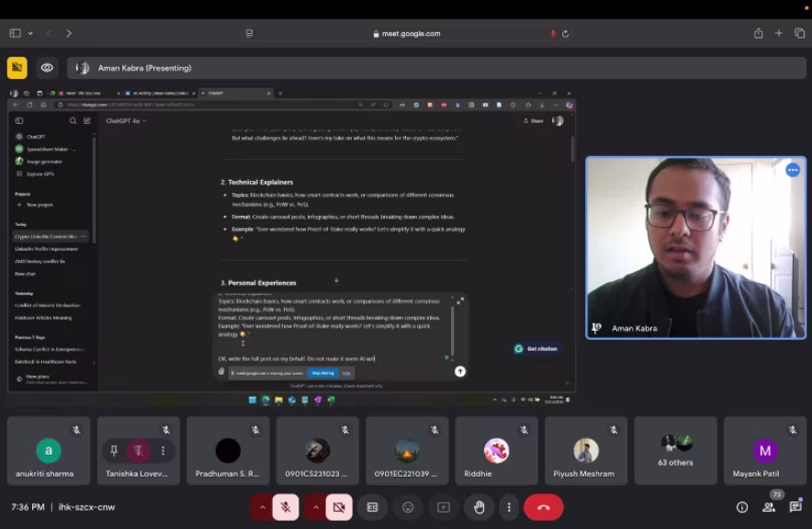Viewport: 812px width, 529px height.
Task: Raise hand in the meeting
Action: point(479,507)
